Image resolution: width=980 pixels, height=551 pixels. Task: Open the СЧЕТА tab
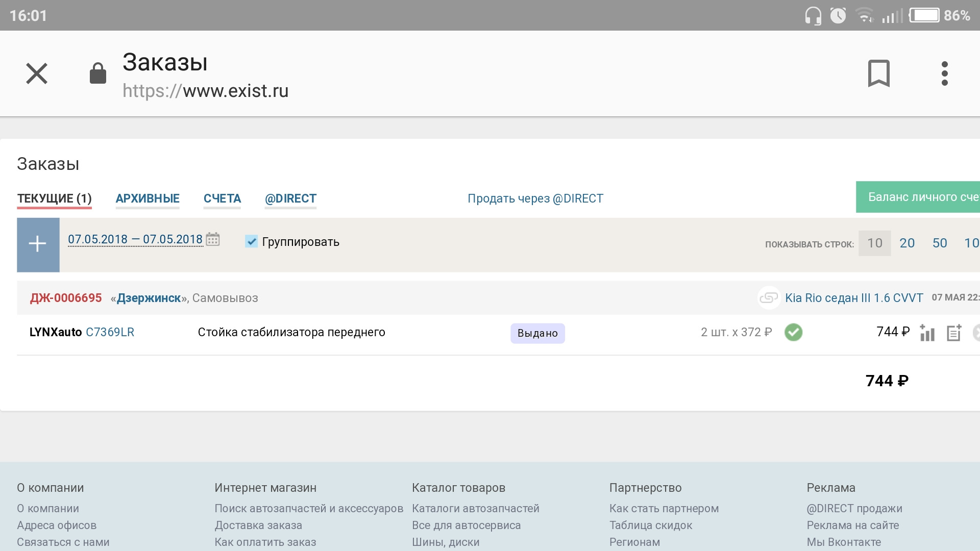222,198
